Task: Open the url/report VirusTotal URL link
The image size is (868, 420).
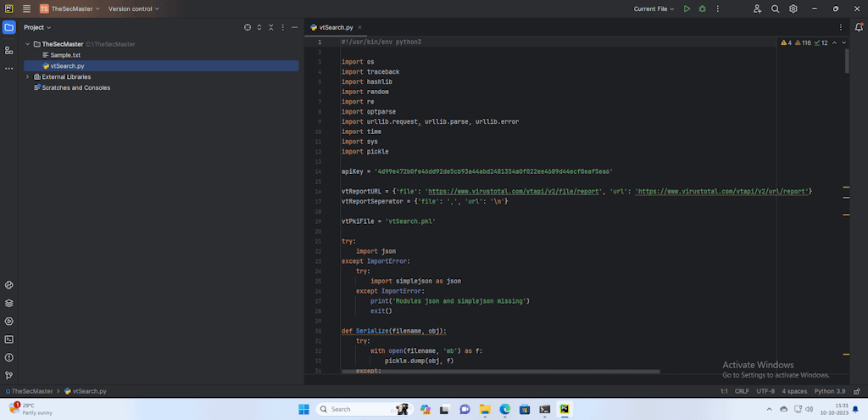Action: tap(723, 191)
